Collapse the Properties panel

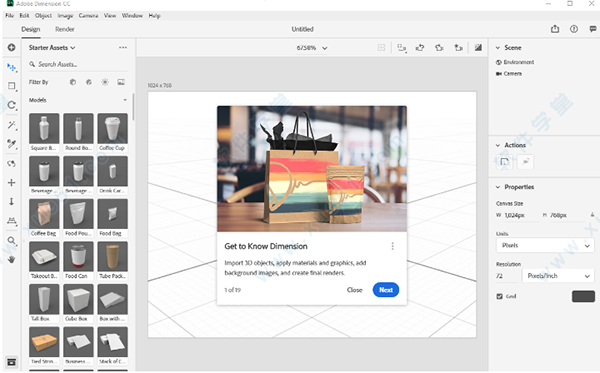point(498,187)
